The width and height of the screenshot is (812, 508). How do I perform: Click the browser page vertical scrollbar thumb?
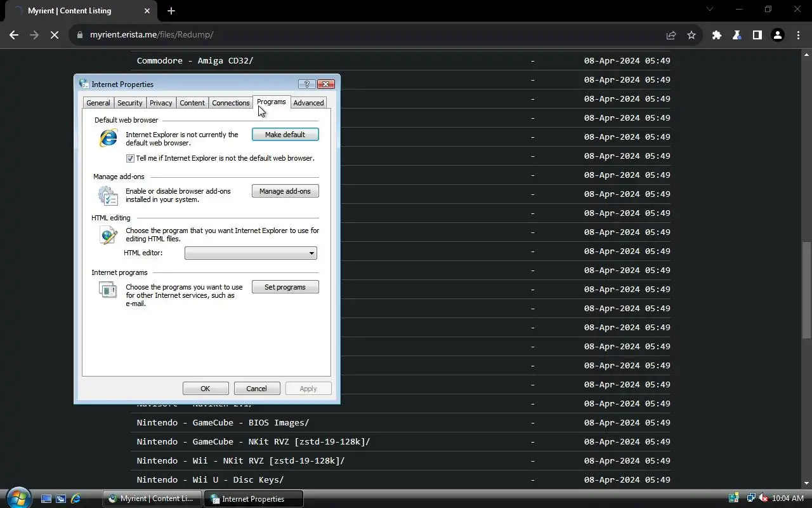[806, 291]
